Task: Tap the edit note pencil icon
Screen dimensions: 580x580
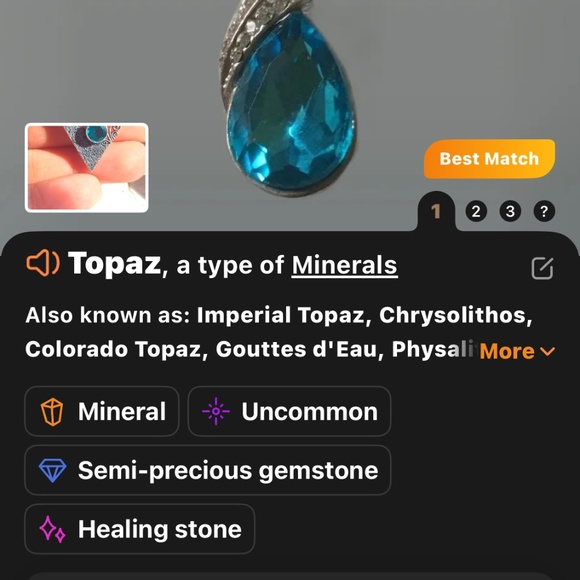Action: (542, 268)
